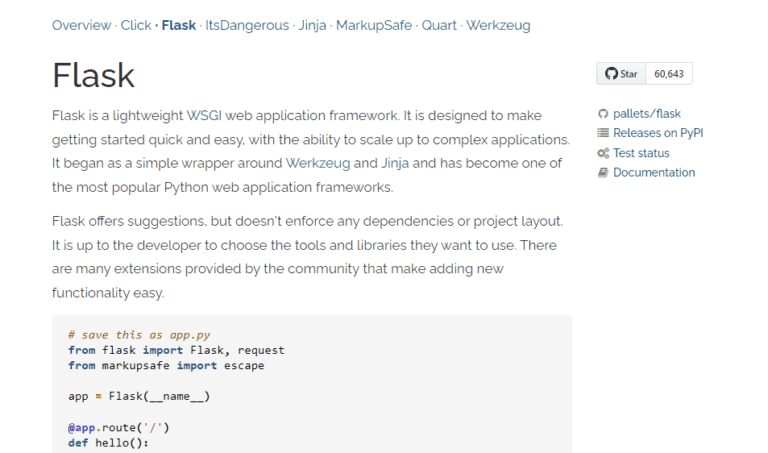Open the 60,643 stargazers count
Image resolution: width=768 pixels, height=453 pixels.
click(668, 74)
